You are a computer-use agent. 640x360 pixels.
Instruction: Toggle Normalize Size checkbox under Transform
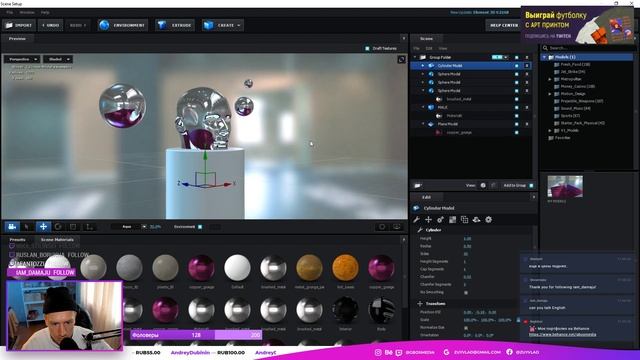(466, 327)
